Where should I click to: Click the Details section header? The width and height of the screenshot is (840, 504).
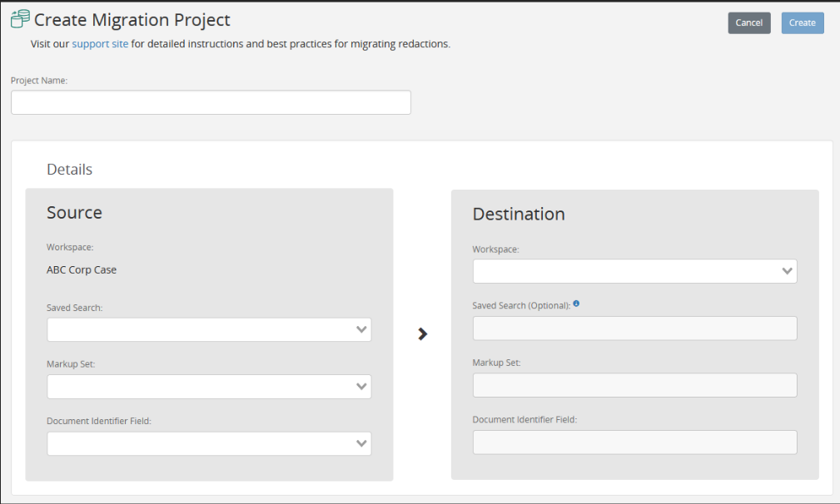coord(69,169)
